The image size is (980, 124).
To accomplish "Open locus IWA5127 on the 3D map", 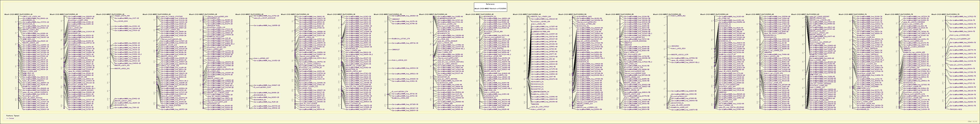I will (x=396, y=50).
